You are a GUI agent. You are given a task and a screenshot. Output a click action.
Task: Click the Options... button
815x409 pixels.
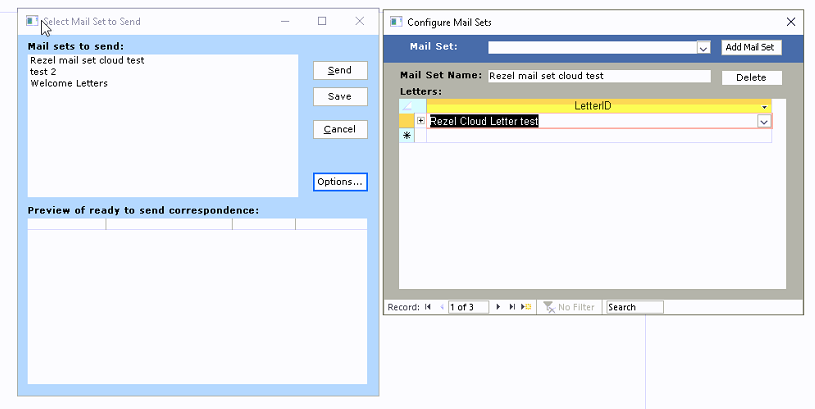click(340, 182)
